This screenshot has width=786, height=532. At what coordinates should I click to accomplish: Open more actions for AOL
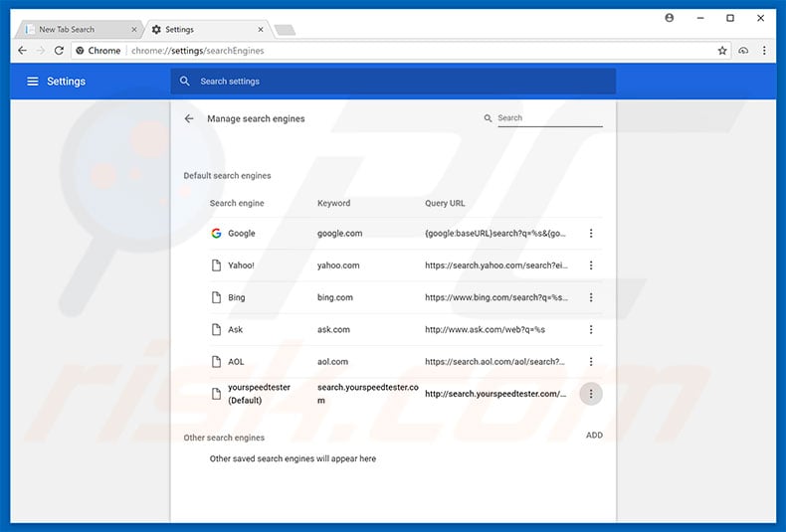(x=591, y=361)
